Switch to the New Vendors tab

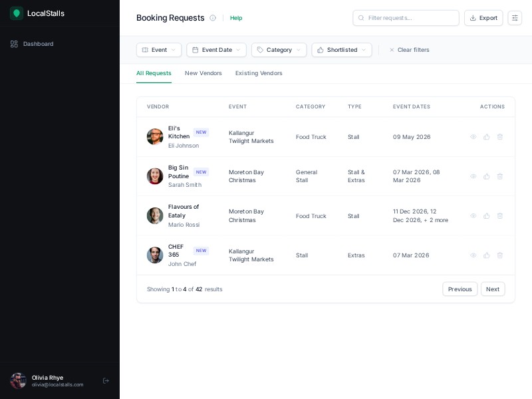[203, 73]
